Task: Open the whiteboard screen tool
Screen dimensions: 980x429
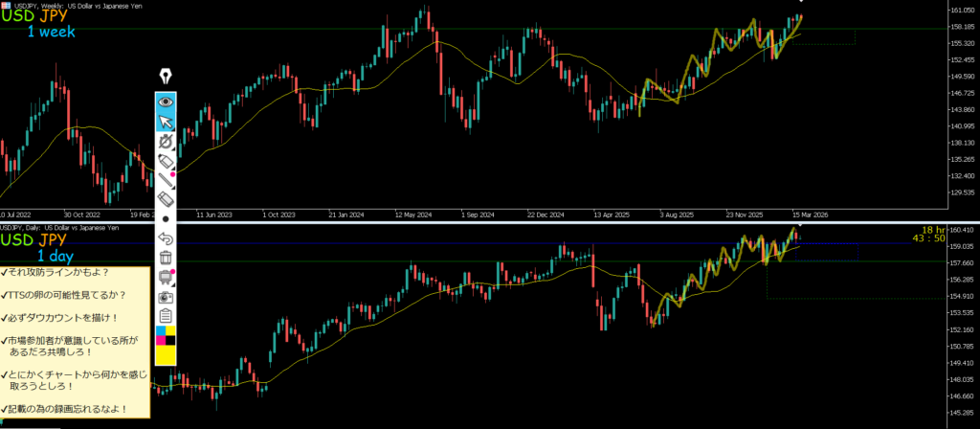Action: 166,277
